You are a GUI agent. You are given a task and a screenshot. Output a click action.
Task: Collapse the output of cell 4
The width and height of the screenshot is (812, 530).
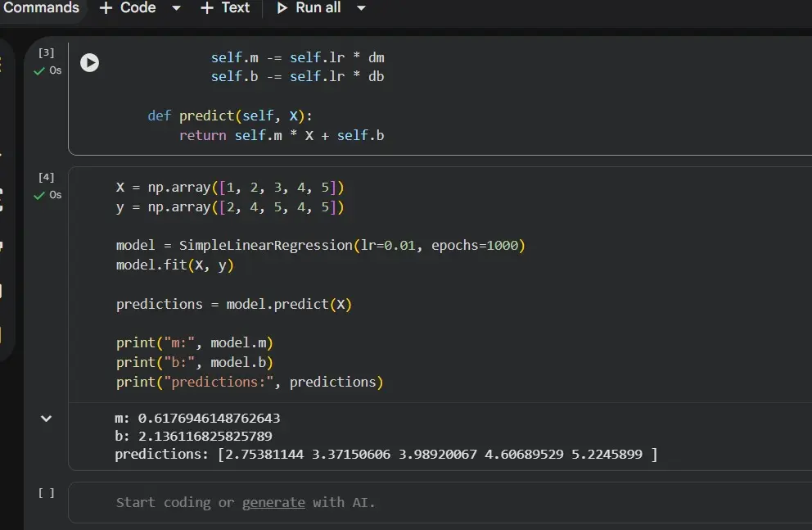(46, 419)
